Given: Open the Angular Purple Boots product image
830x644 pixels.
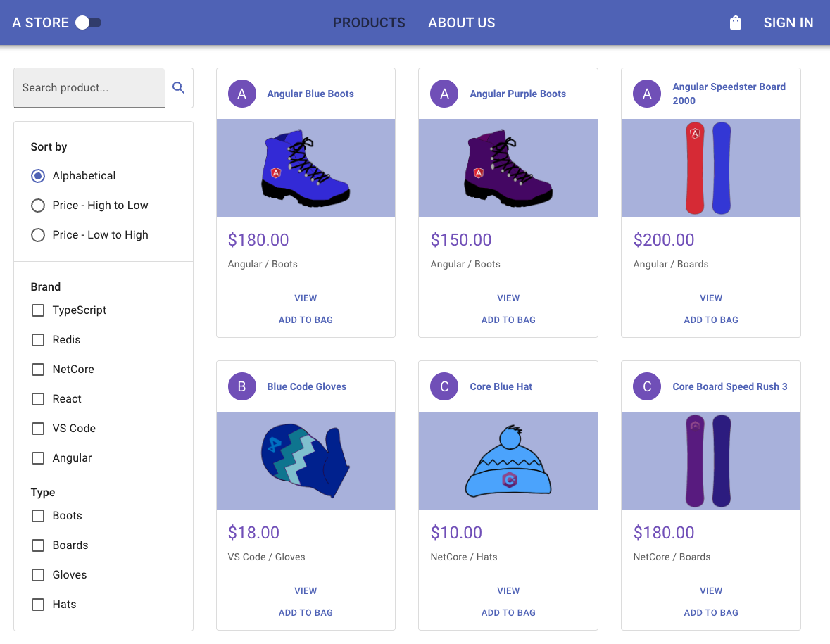Looking at the screenshot, I should tap(508, 168).
